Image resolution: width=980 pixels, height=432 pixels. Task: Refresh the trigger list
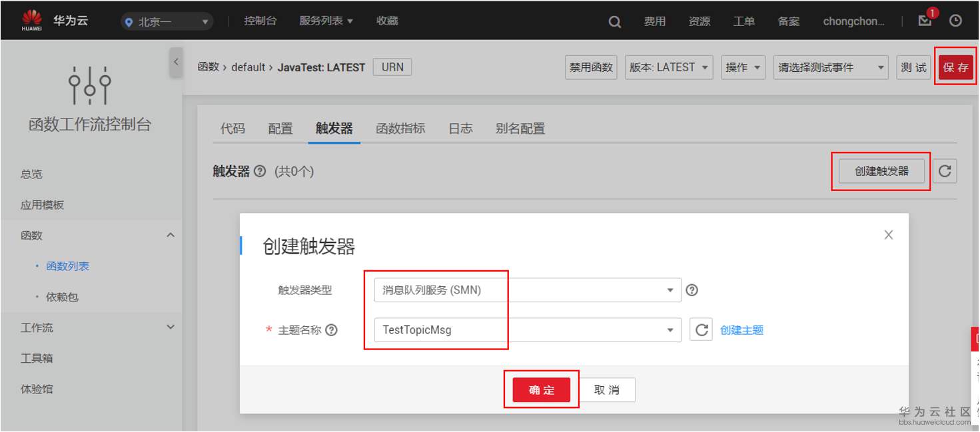[x=945, y=171]
